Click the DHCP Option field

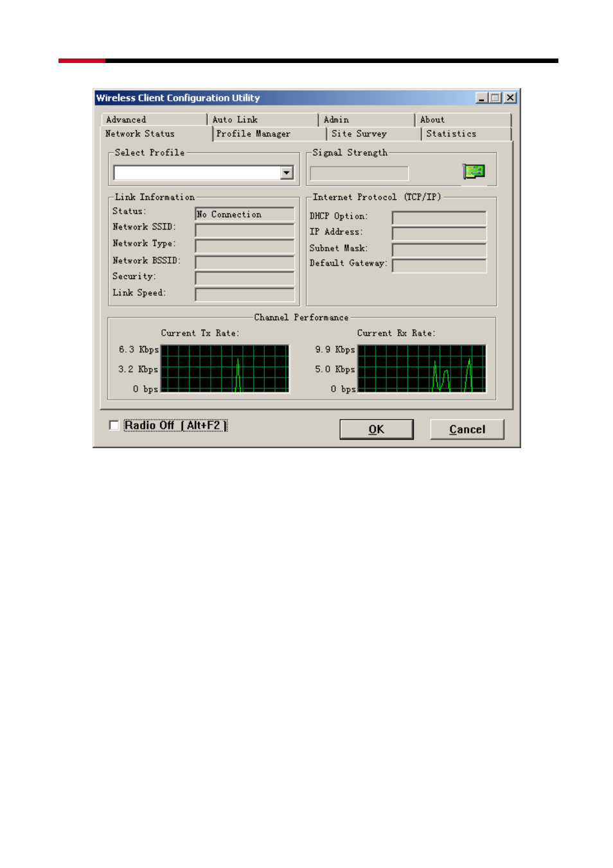[x=440, y=218]
